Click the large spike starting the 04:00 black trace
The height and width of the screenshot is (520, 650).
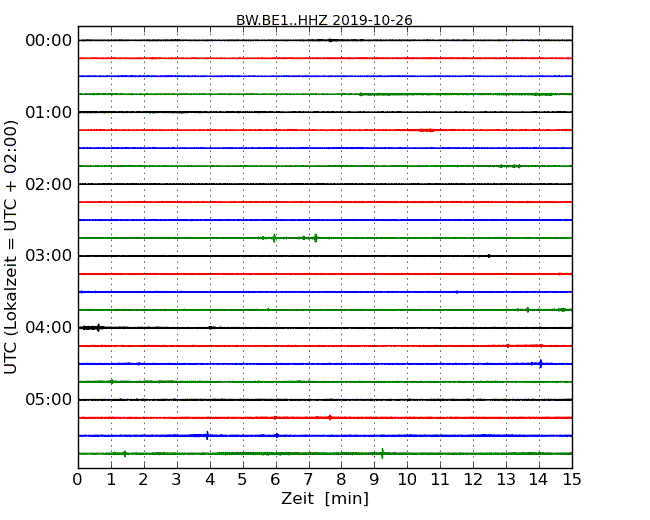(x=98, y=328)
